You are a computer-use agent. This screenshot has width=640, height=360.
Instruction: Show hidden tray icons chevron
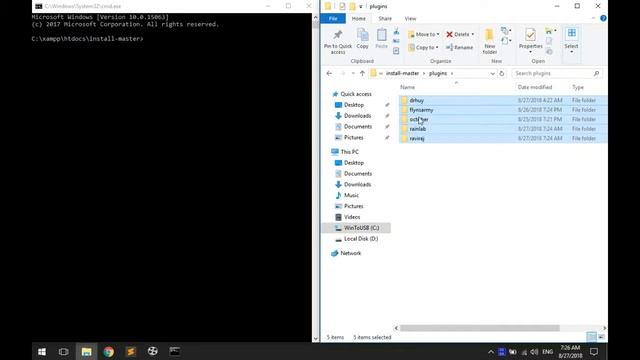point(491,351)
